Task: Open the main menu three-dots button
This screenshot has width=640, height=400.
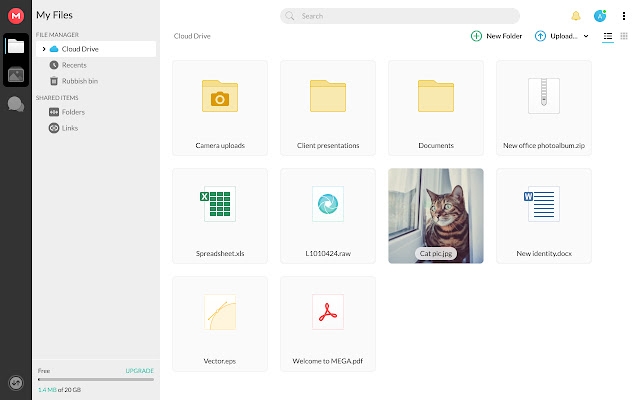Action: (x=624, y=16)
